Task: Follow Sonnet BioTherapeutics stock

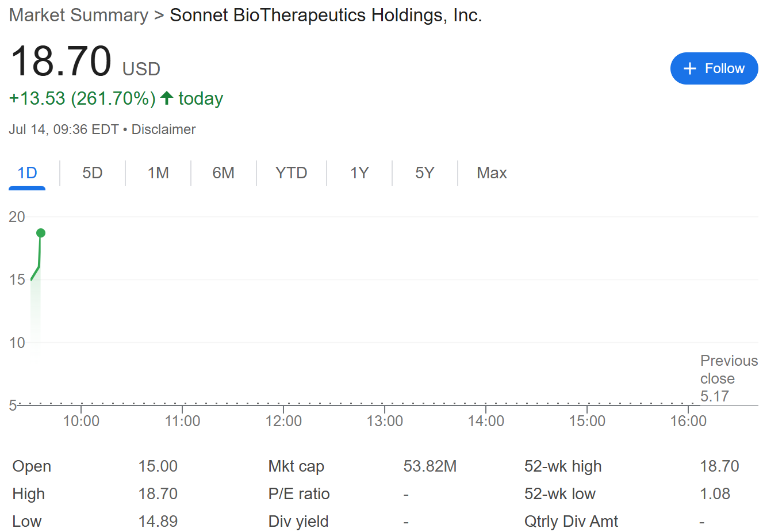Action: pos(714,68)
